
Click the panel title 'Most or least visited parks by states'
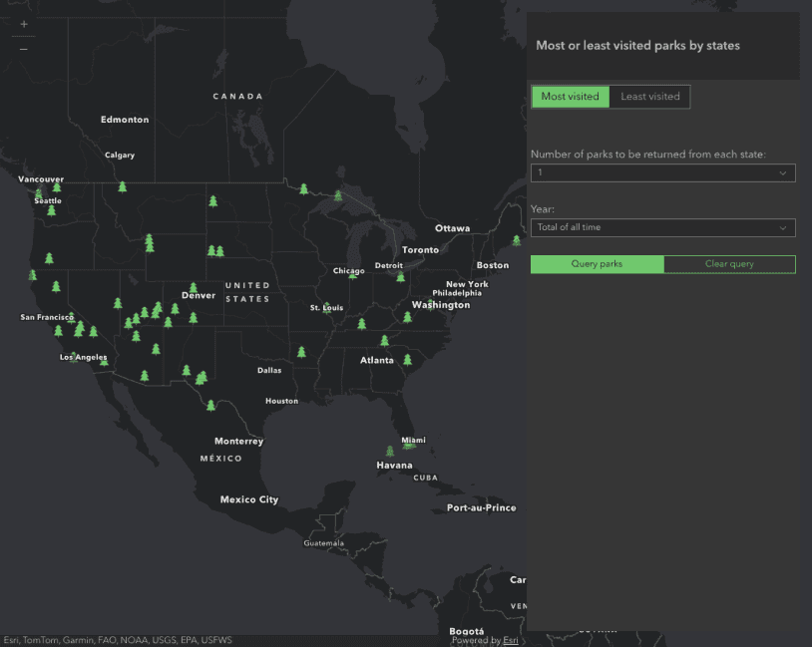[637, 45]
